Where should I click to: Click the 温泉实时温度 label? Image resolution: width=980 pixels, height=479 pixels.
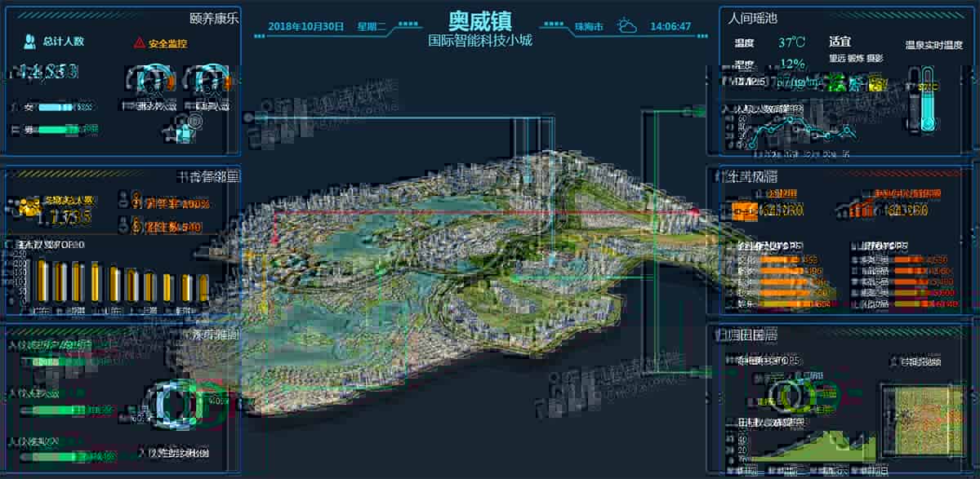(x=934, y=46)
